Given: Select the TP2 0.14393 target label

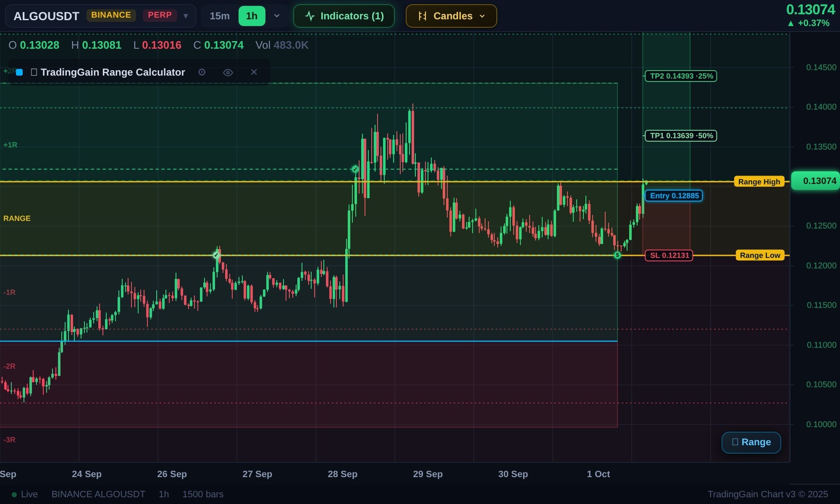Looking at the screenshot, I should (x=681, y=76).
